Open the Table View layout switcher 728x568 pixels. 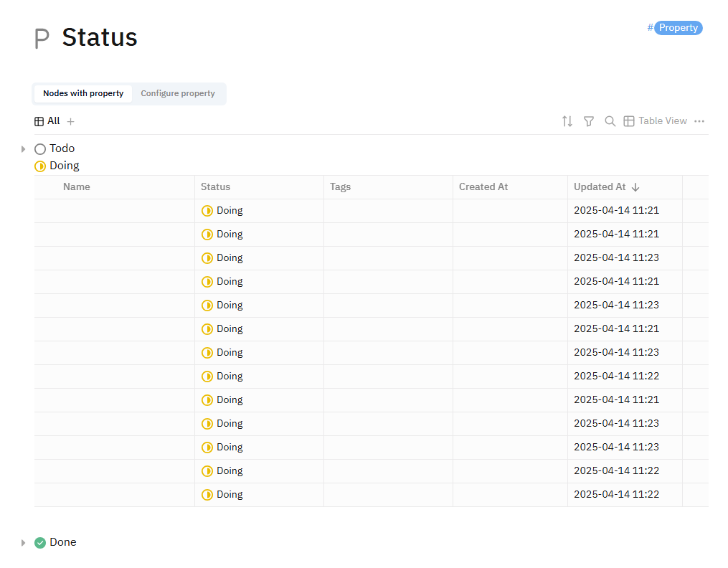[x=655, y=121]
